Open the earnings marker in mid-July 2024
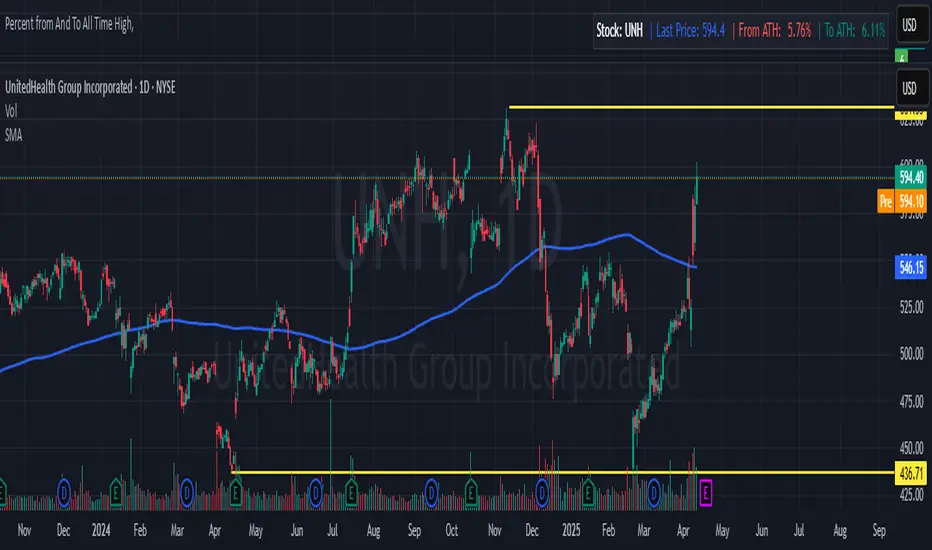 tap(351, 493)
